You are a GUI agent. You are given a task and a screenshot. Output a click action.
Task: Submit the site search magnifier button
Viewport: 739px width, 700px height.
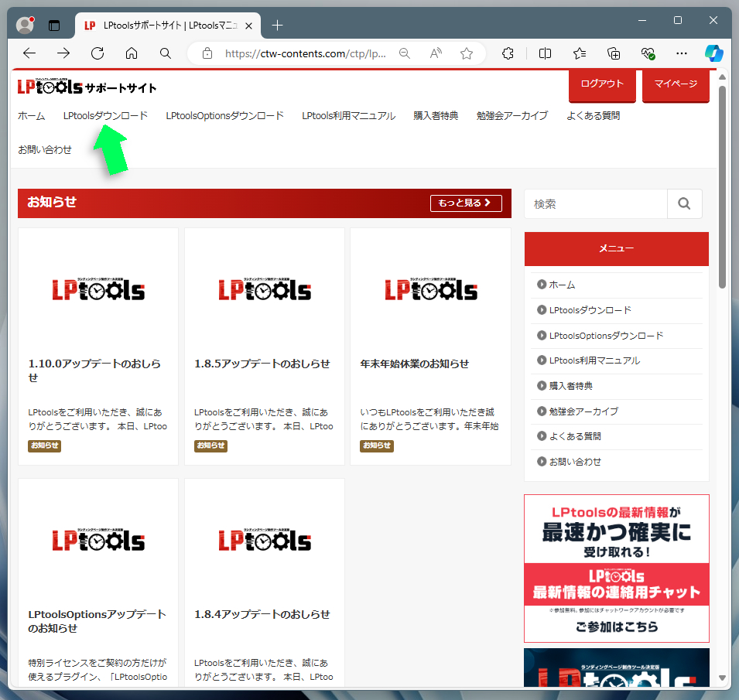point(684,203)
